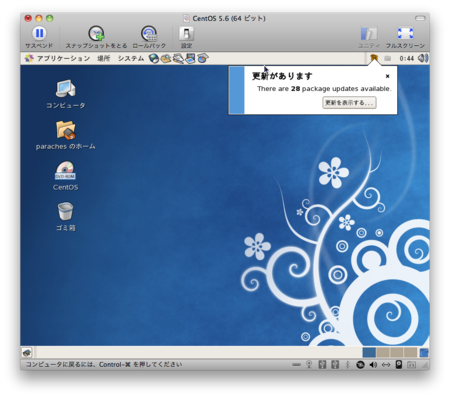Click the CD/DVD drive status bar icon
450x398 pixels.
360,365
